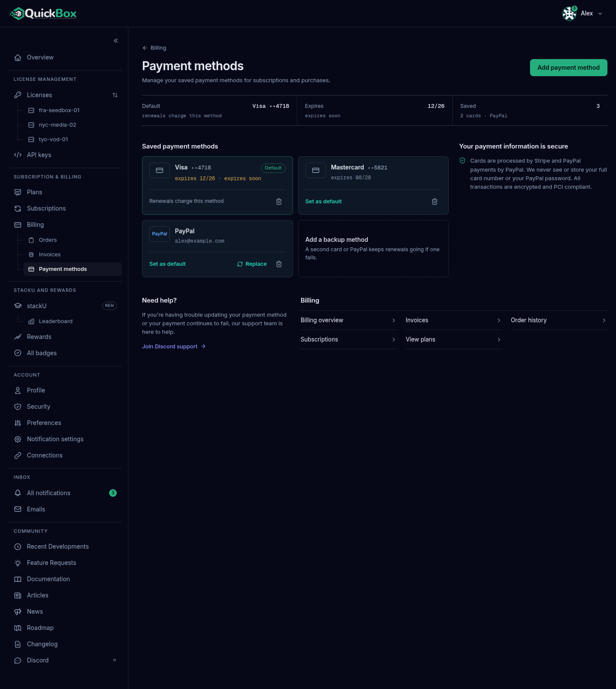The width and height of the screenshot is (616, 689).
Task: Click the notifications count badge 3
Action: (x=113, y=493)
